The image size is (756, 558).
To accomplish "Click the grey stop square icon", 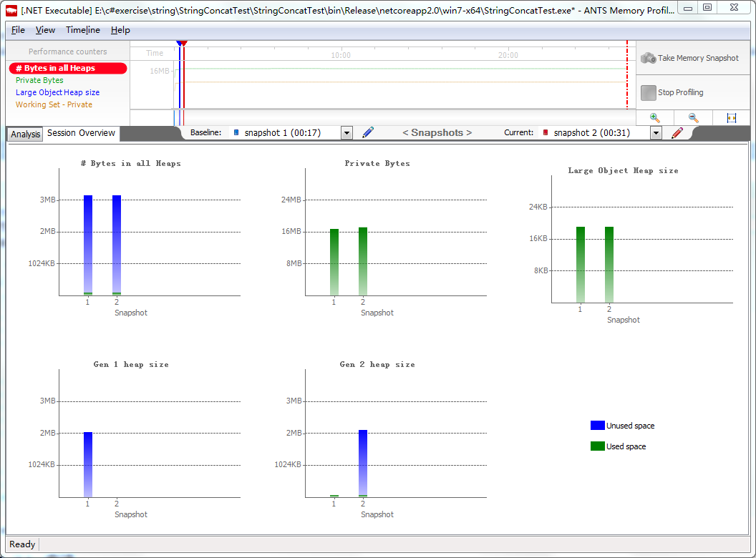I will click(x=648, y=92).
